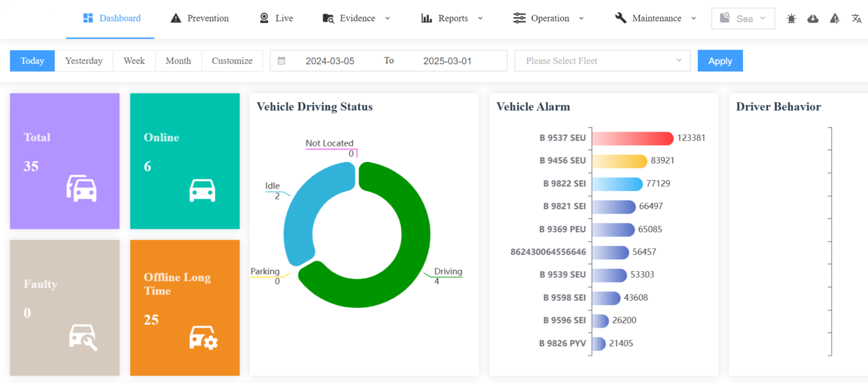Expand the Please Select Fleet dropdown
Image resolution: width=868 pixels, height=383 pixels.
point(602,61)
